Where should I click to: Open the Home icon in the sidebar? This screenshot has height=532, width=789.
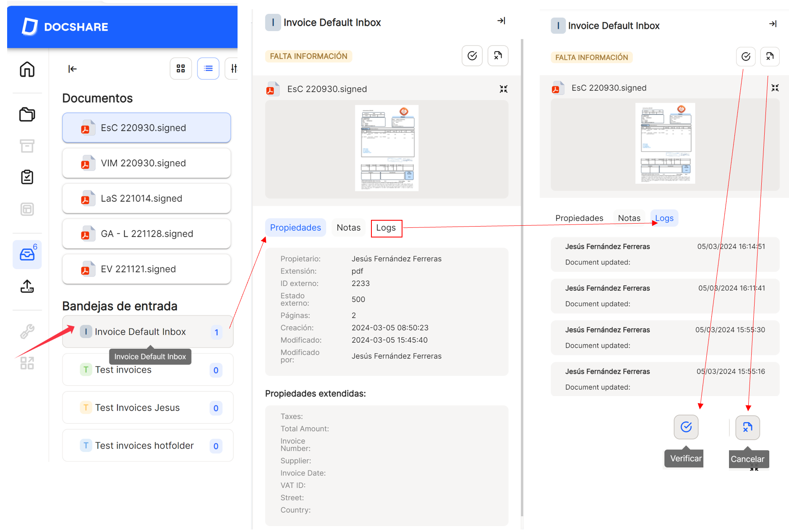point(27,69)
